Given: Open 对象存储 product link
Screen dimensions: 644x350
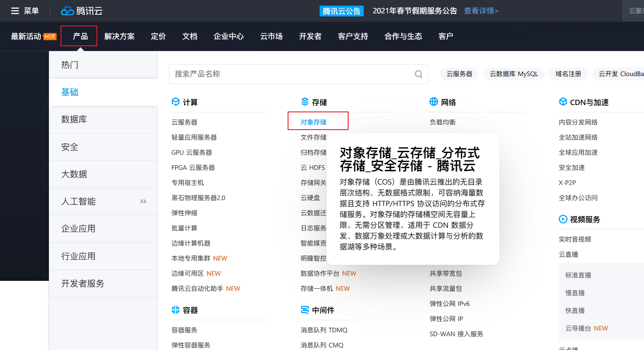Looking at the screenshot, I should (x=314, y=122).
